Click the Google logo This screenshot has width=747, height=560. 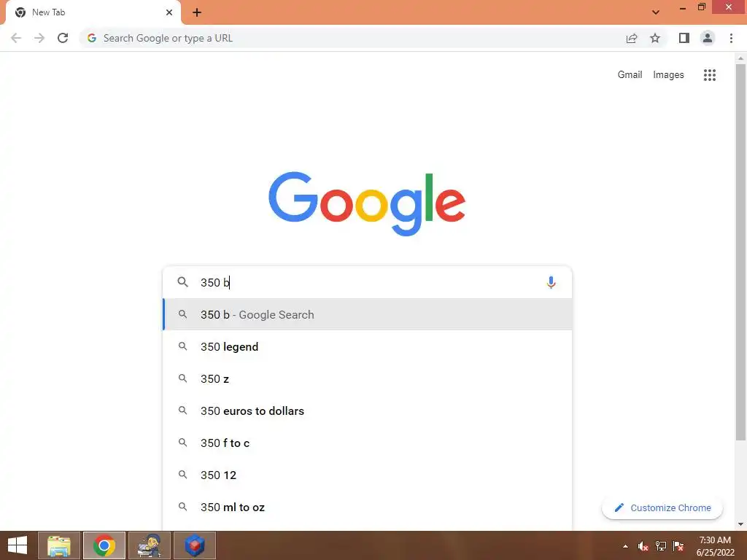point(367,204)
